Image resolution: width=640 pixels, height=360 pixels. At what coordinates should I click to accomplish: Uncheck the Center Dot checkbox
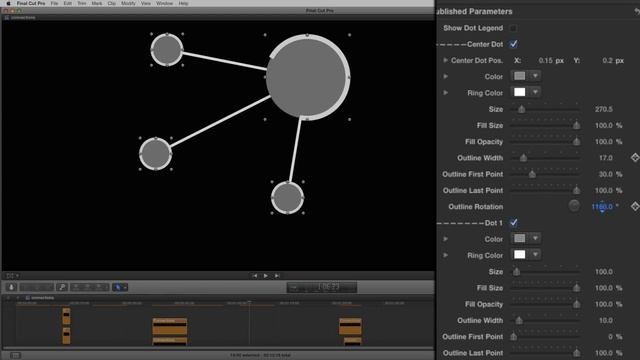(x=513, y=44)
